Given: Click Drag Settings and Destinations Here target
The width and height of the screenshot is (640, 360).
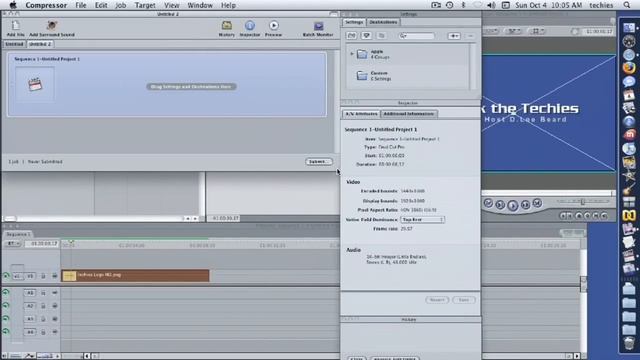Looking at the screenshot, I should (x=191, y=87).
